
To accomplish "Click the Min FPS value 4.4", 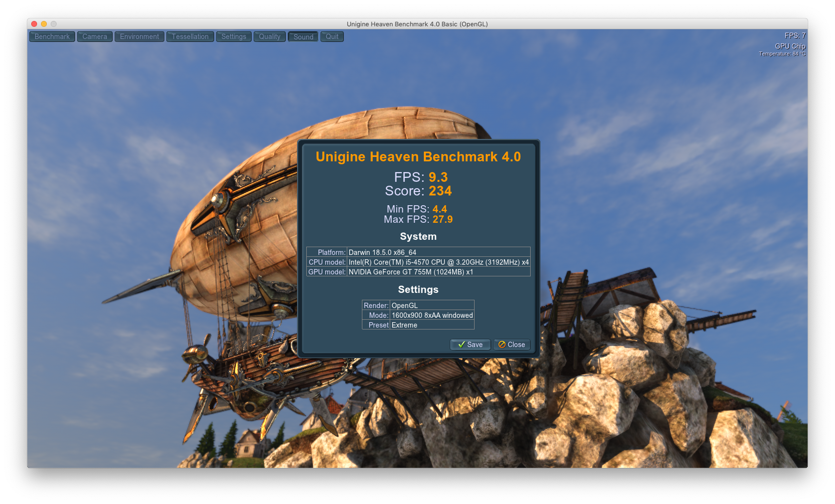I will (440, 209).
